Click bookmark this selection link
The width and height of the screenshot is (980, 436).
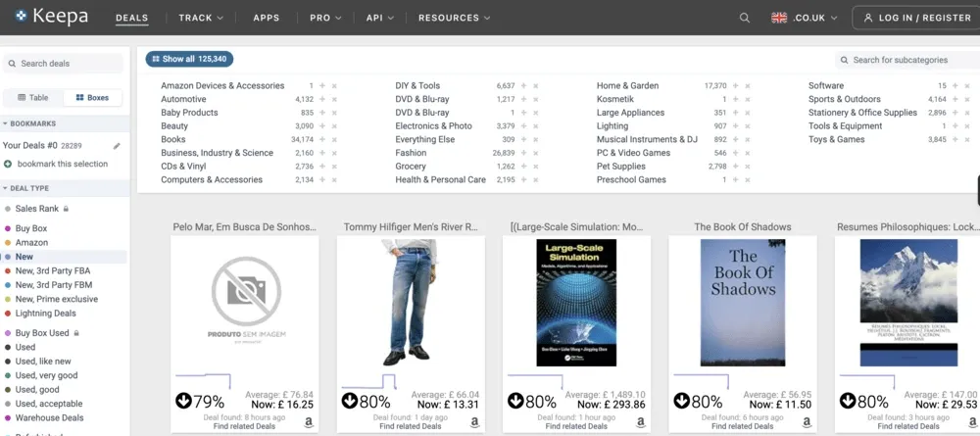coord(63,164)
